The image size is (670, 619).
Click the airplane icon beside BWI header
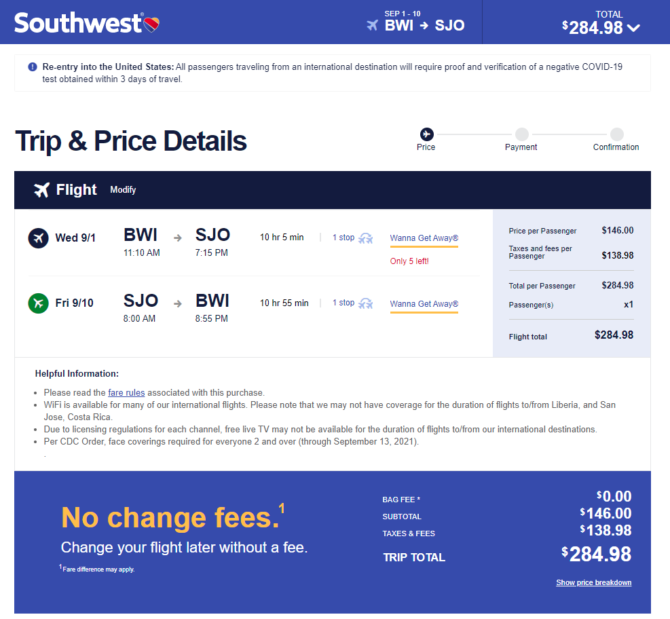tap(372, 25)
